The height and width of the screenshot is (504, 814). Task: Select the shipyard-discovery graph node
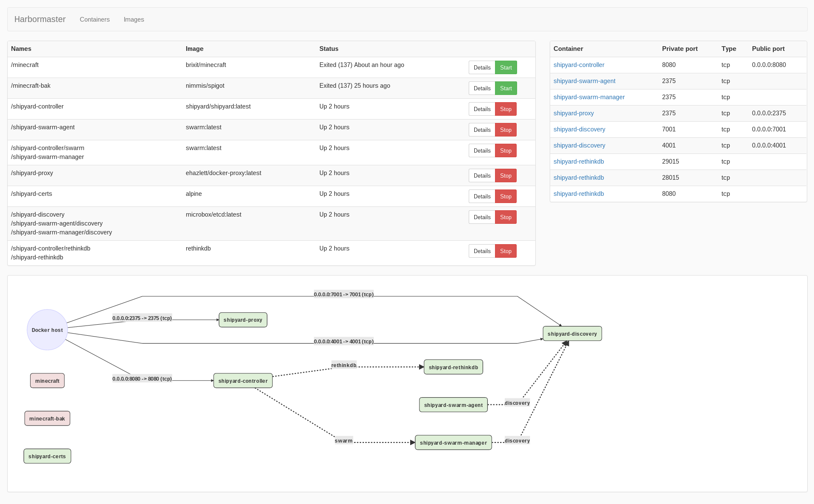[x=572, y=334]
